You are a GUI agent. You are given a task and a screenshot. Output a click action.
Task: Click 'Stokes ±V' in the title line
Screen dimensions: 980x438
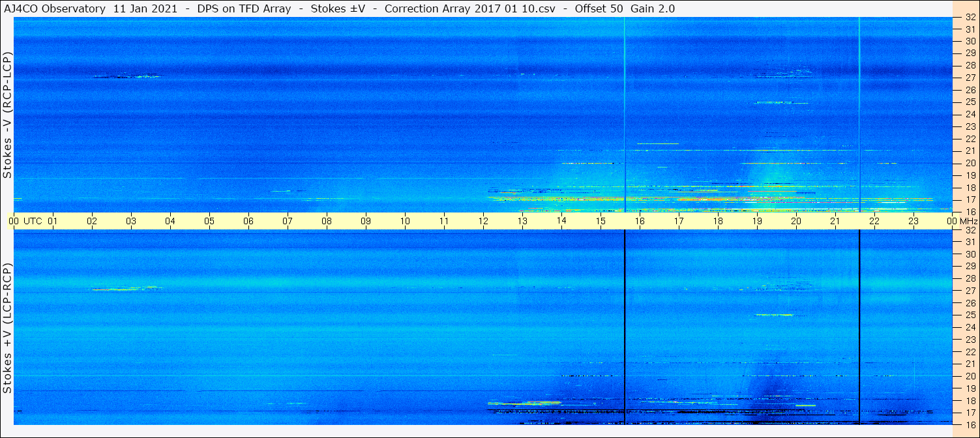coord(338,8)
